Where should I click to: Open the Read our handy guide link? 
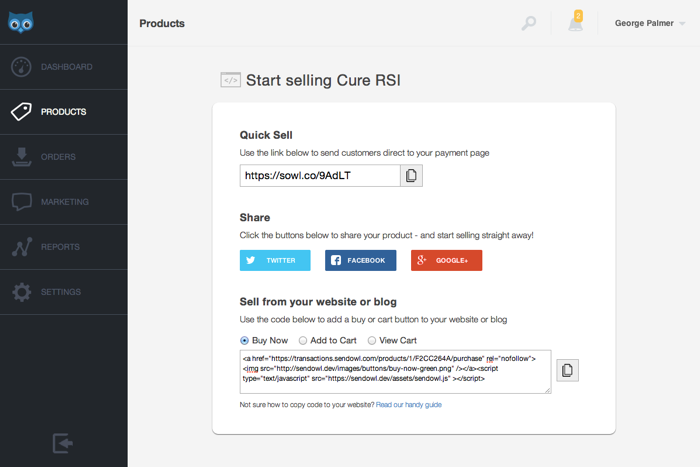408,405
